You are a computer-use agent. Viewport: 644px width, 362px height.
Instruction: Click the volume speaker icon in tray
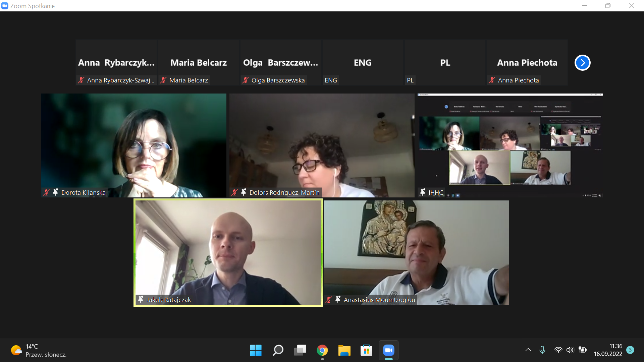[x=570, y=350]
